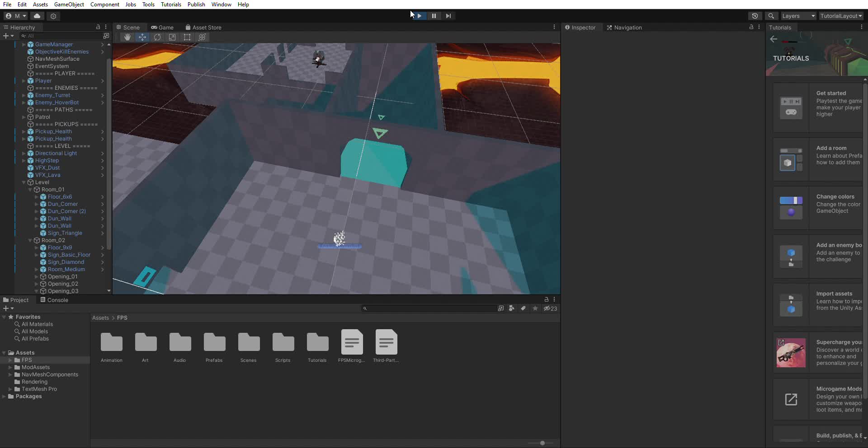Select the Transform tool in Scene toolbar
This screenshot has width=868, height=448.
[x=202, y=37]
